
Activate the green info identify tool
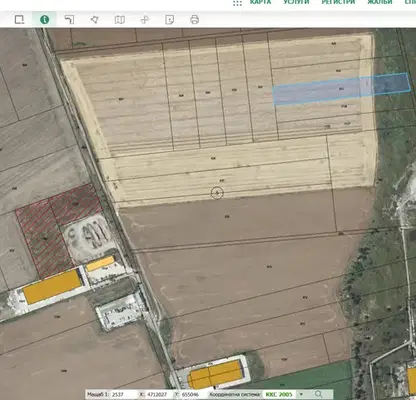(x=44, y=20)
